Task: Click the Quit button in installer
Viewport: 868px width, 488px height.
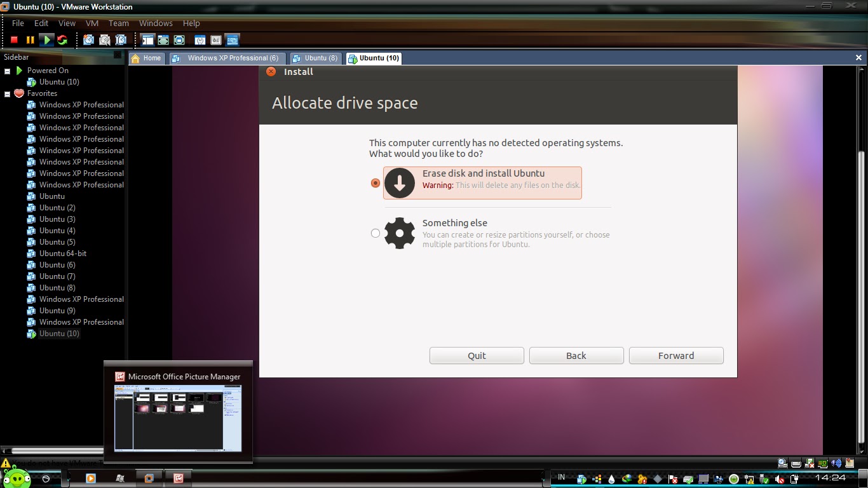Action: pos(477,356)
